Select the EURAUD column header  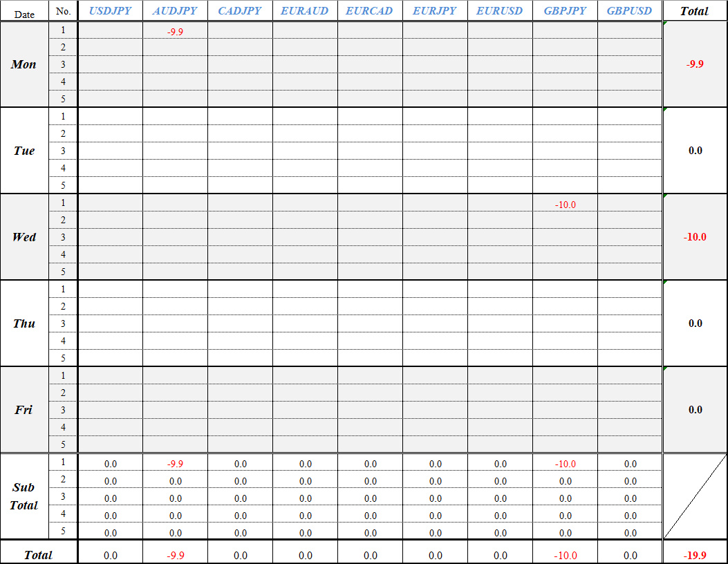coord(305,11)
